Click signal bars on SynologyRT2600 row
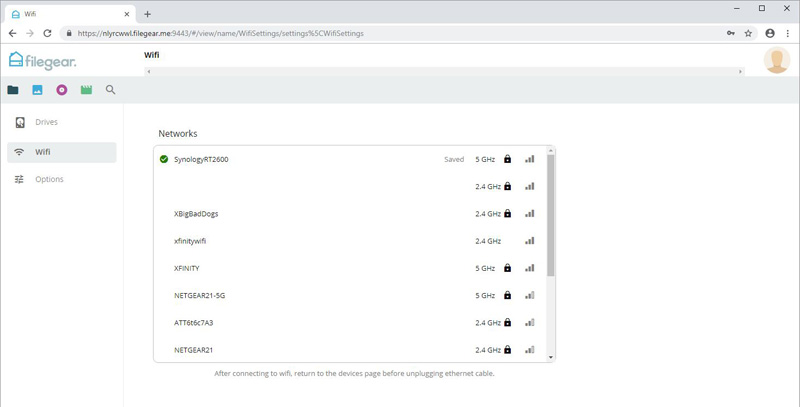The width and height of the screenshot is (800, 407). point(530,159)
